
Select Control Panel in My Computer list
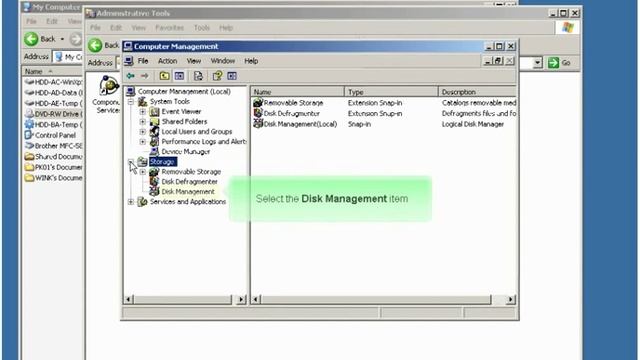pos(51,135)
